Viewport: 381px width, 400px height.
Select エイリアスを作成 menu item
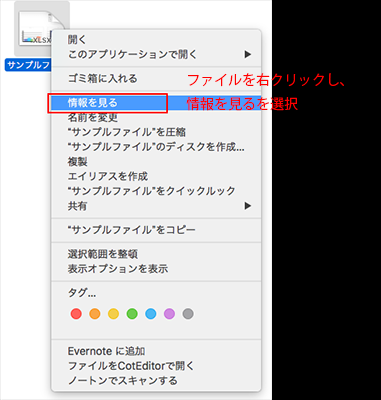pyautogui.click(x=156, y=176)
